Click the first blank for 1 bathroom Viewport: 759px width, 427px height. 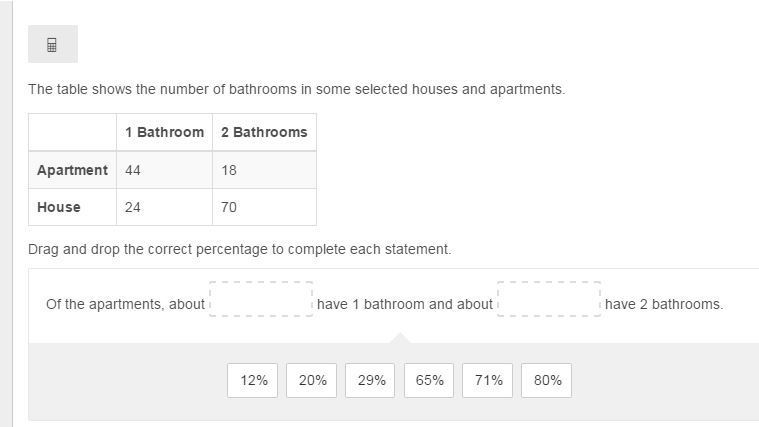(x=261, y=299)
